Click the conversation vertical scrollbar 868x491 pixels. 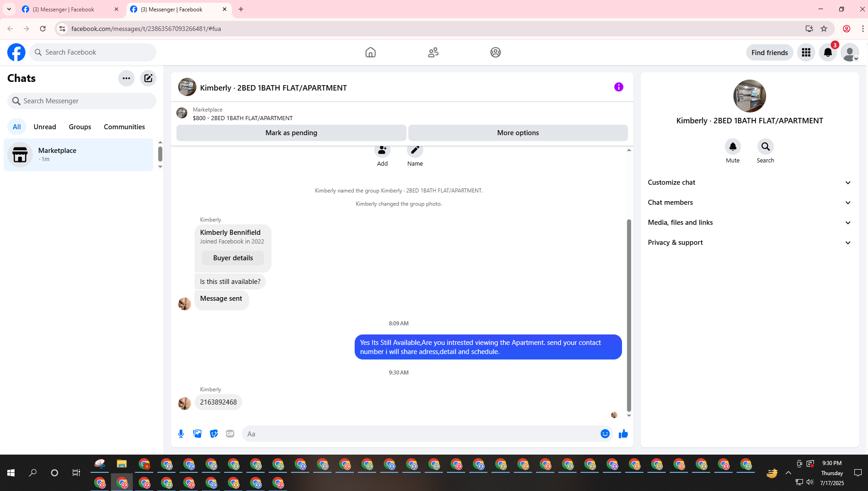[629, 315]
